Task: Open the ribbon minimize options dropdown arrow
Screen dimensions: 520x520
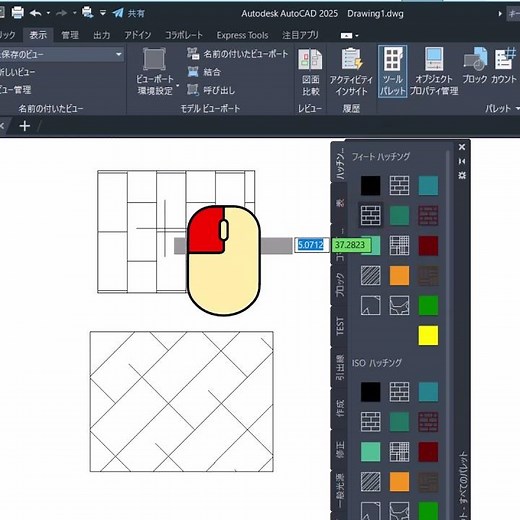Action: pos(357,35)
